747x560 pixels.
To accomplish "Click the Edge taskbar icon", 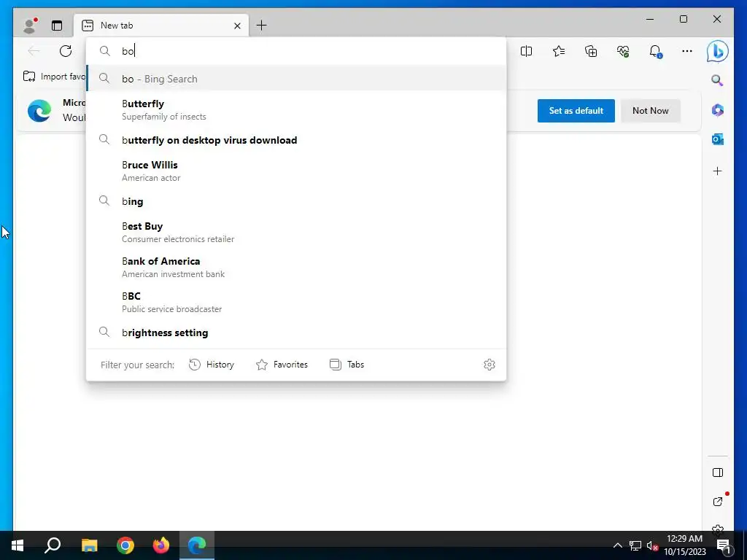I will [x=197, y=545].
